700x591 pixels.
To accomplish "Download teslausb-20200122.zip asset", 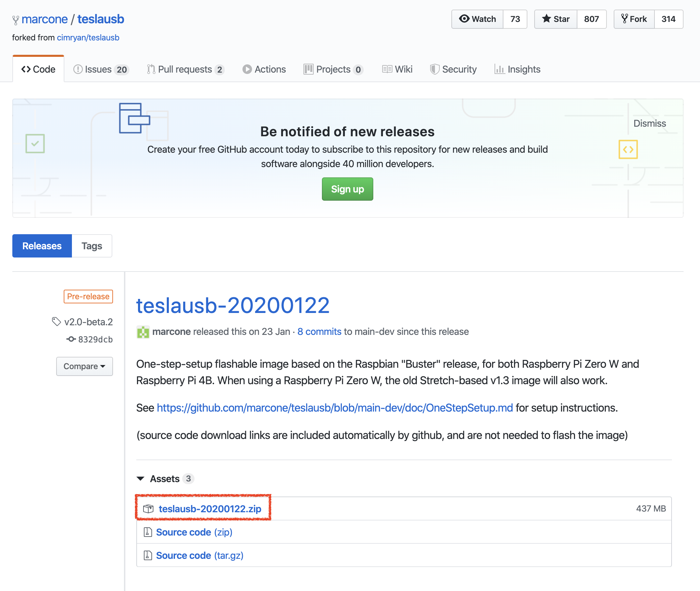I will click(x=210, y=509).
